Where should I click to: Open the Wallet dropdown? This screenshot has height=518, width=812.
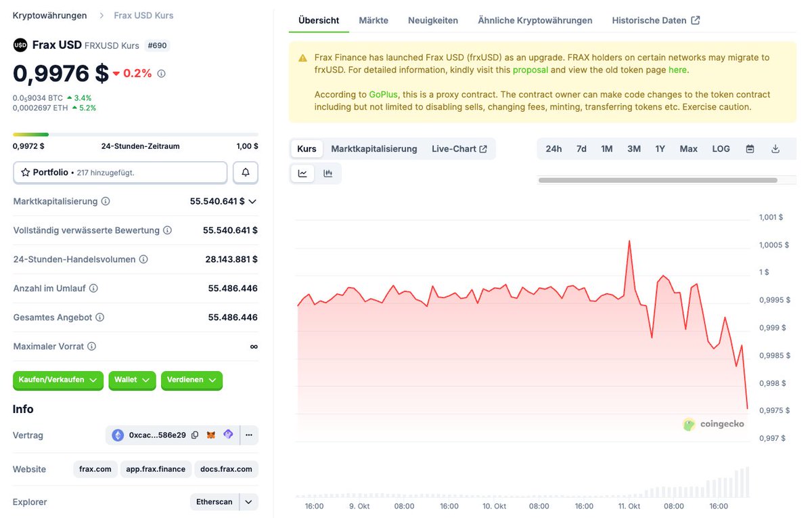coord(132,381)
